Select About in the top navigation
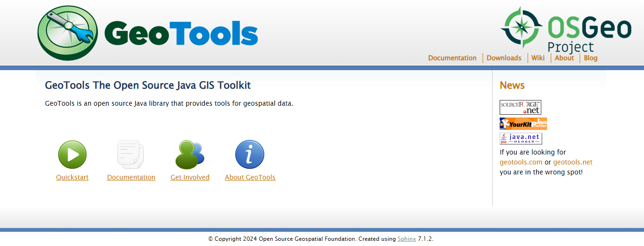The height and width of the screenshot is (246, 644). coord(564,58)
